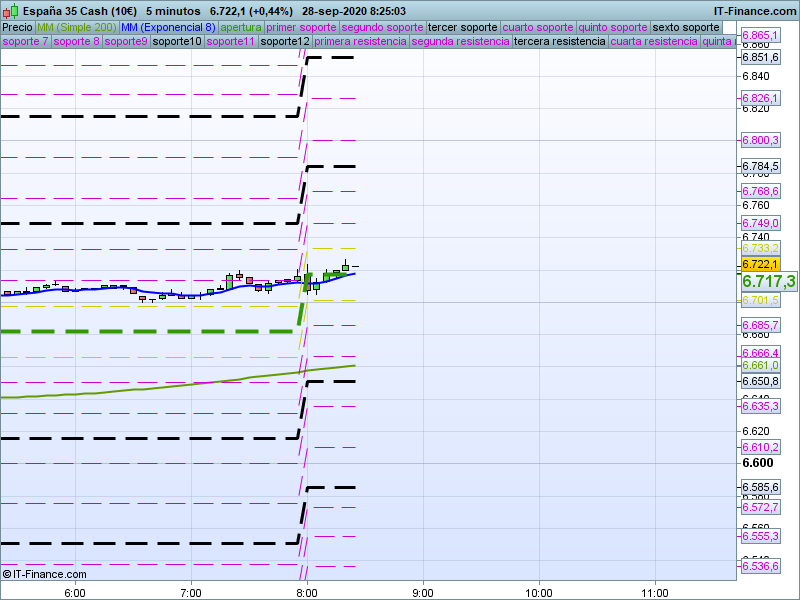Select the green 6.717,3 current price label
This screenshot has height=600, width=800.
coord(768,281)
